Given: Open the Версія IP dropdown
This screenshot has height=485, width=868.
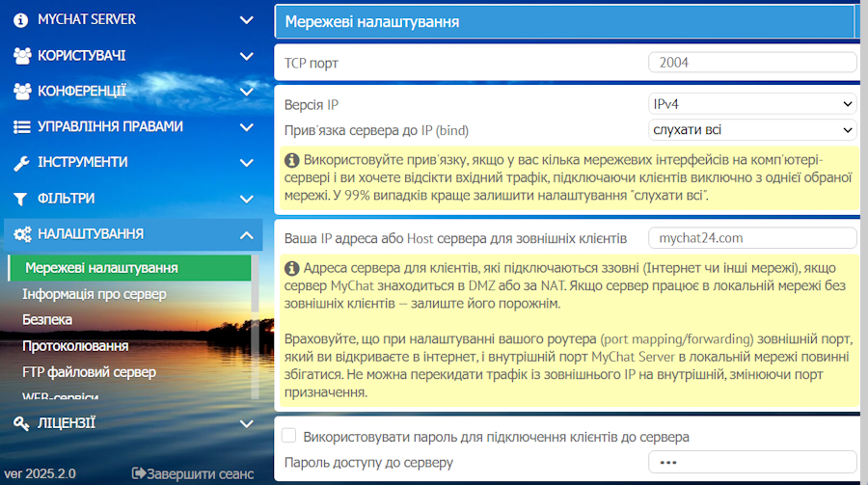Looking at the screenshot, I should point(752,104).
